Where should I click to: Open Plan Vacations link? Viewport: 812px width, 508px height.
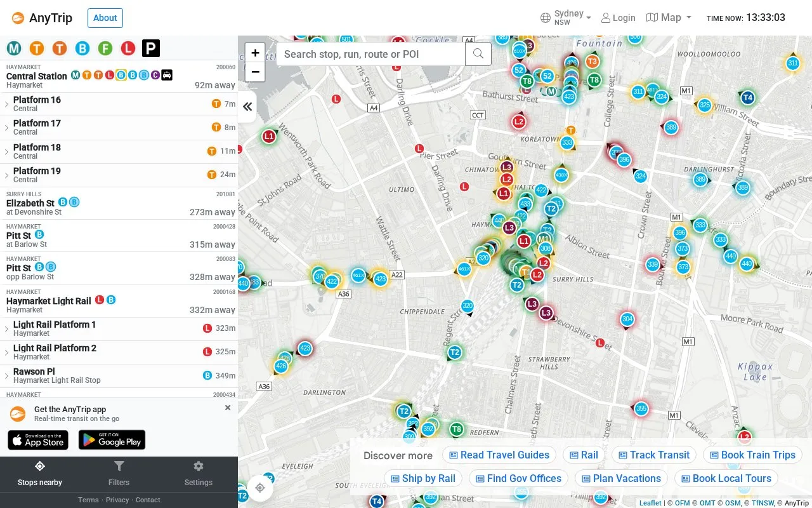click(x=621, y=478)
